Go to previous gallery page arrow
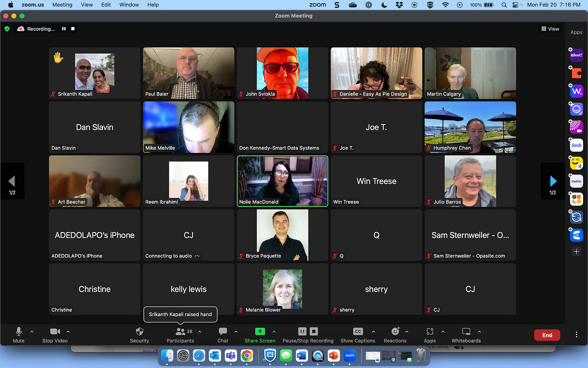Screen dimensions: 588x368 pyautogui.click(x=12, y=181)
